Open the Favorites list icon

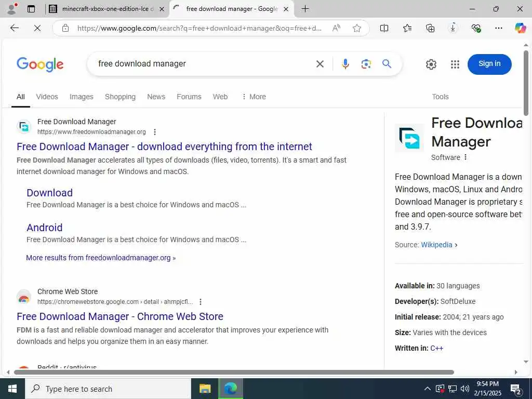tap(407, 28)
